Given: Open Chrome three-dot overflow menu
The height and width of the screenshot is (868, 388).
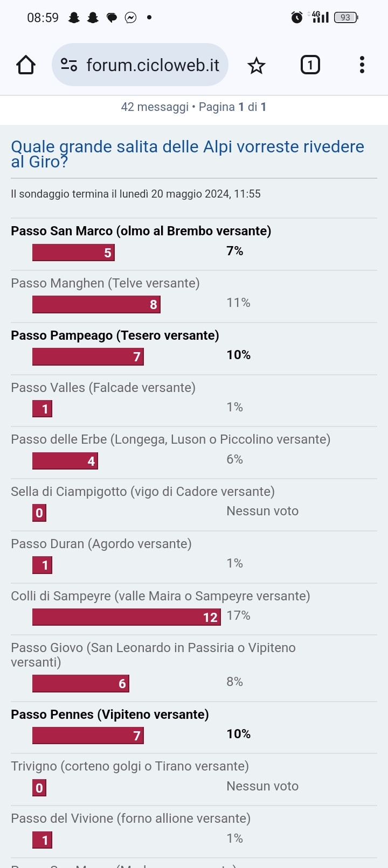Looking at the screenshot, I should pyautogui.click(x=362, y=65).
